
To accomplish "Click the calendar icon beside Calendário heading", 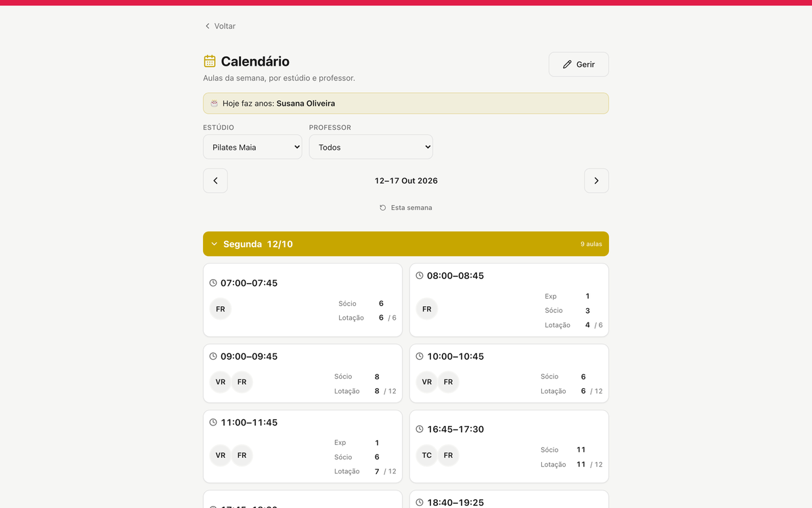I will pos(210,61).
